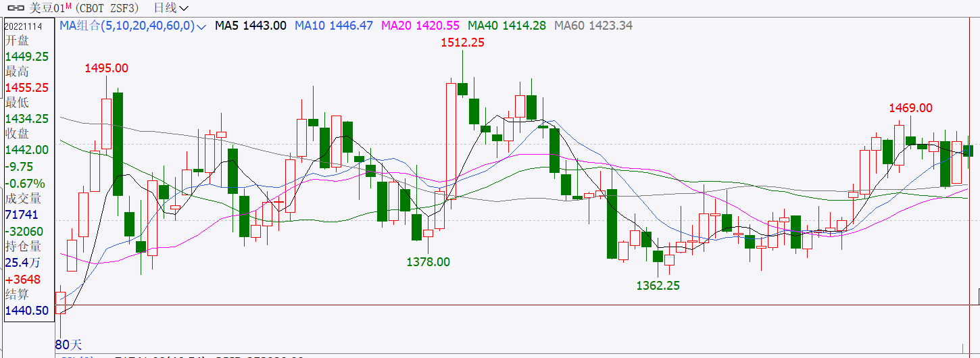The width and height of the screenshot is (980, 358).
Task: Click the 1512.25 high price label
Action: pos(462,42)
